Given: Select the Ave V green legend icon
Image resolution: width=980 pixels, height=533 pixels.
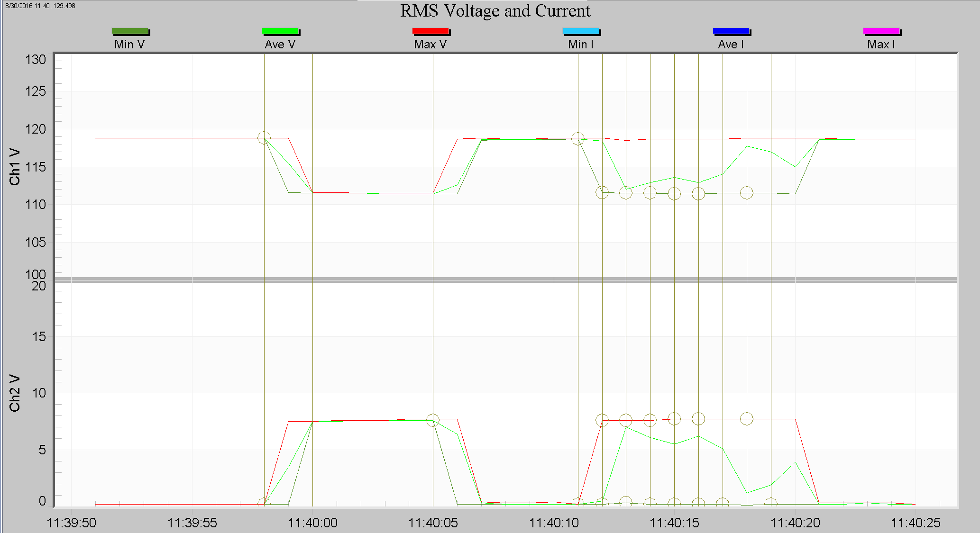Looking at the screenshot, I should pyautogui.click(x=280, y=30).
